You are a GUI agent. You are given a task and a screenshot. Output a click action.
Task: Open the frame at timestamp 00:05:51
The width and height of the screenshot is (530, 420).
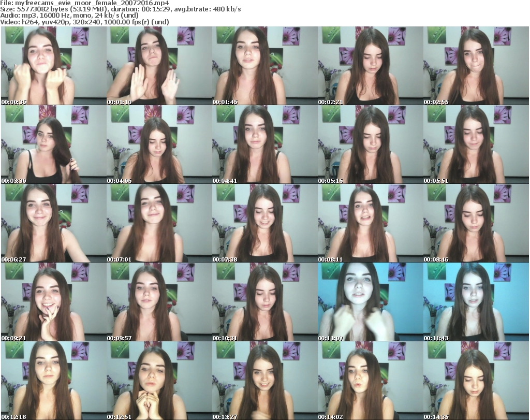tap(476, 144)
